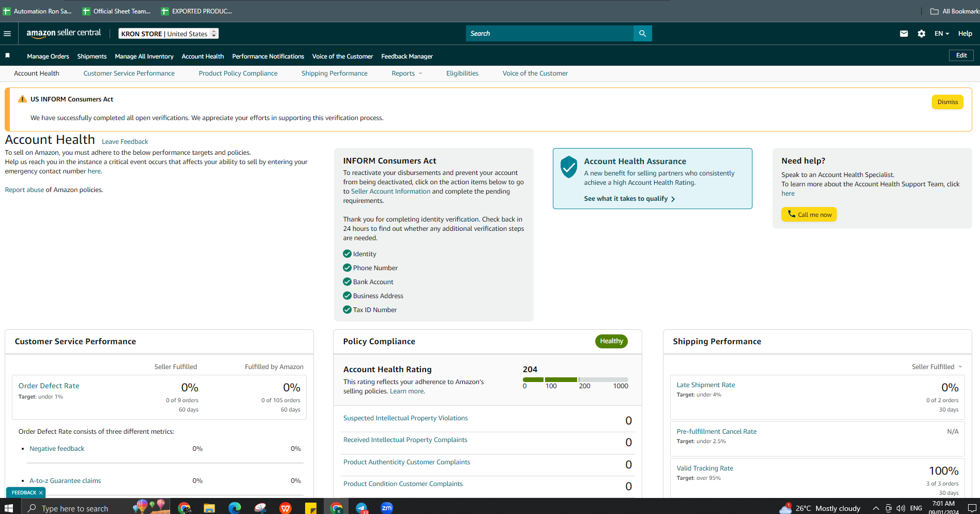
Task: Open the Valid Tracking Rate link
Action: [x=705, y=468]
